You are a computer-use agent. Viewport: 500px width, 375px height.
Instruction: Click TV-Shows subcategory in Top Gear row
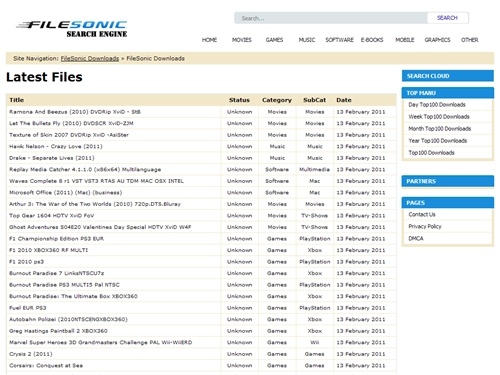pos(314,215)
